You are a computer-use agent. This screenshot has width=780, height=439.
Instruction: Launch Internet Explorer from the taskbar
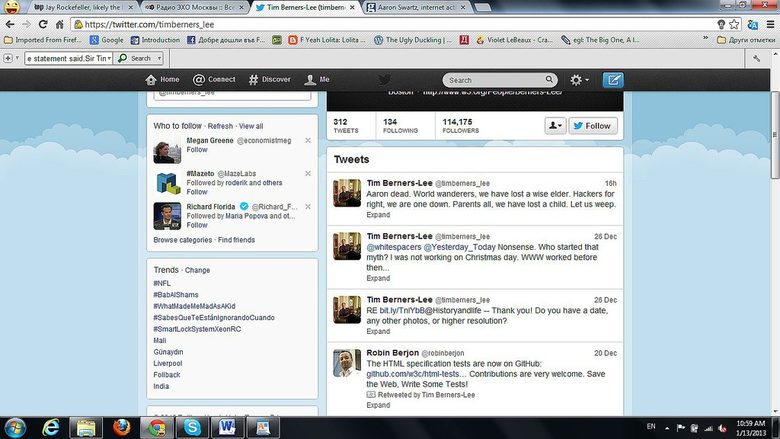click(51, 427)
